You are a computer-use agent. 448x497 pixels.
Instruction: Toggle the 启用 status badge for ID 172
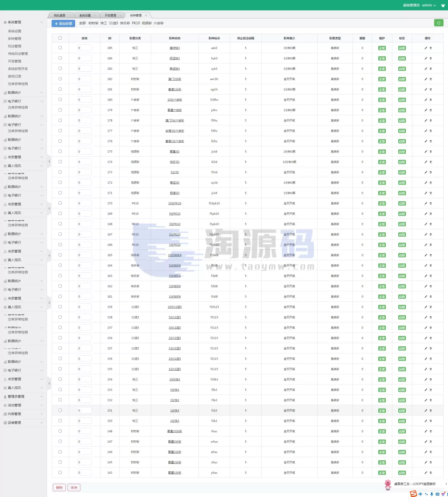click(x=402, y=183)
